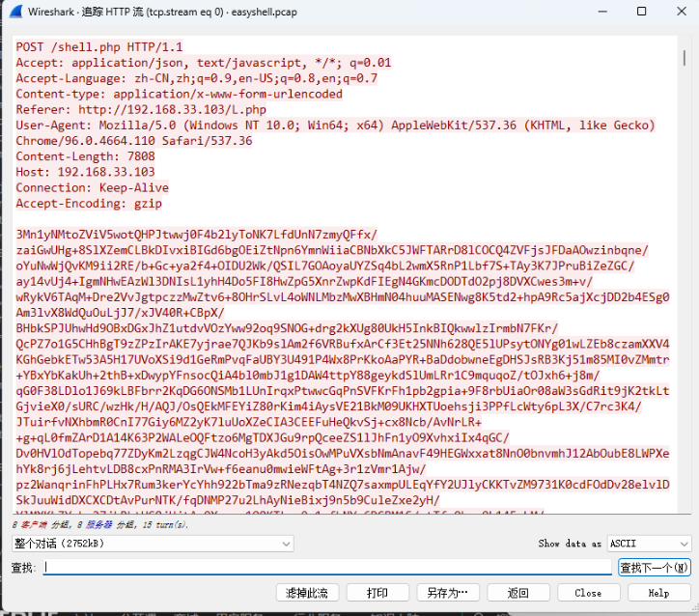Click the payload line starting with Am3lvX8WdQuOuLjJ7
The width and height of the screenshot is (699, 616).
[120, 313]
